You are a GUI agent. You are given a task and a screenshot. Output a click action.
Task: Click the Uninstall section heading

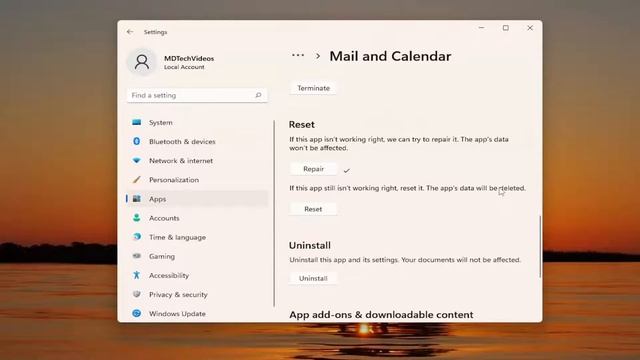pos(310,245)
